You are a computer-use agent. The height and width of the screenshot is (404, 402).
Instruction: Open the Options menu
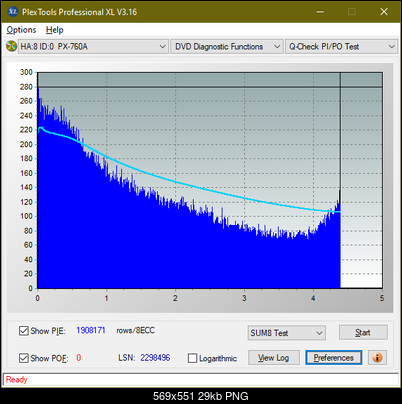click(21, 30)
